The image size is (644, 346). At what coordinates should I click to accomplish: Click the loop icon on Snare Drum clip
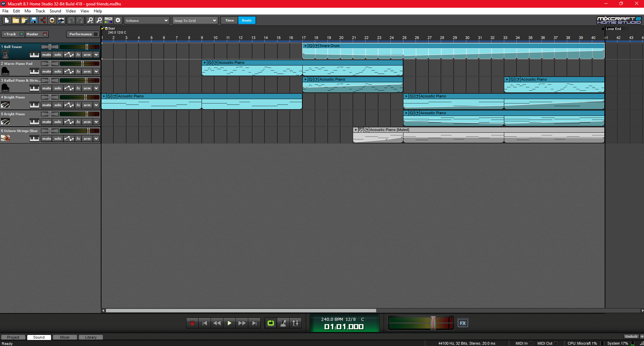316,46
